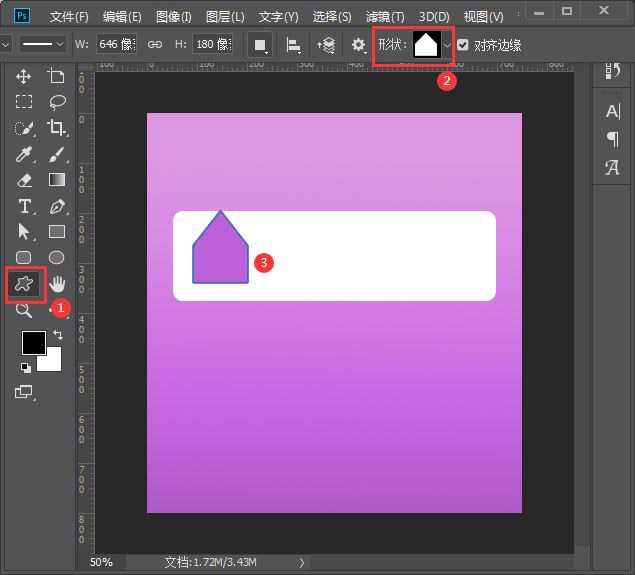The image size is (635, 575).
Task: Open the 文件(F) menu
Action: pyautogui.click(x=69, y=17)
